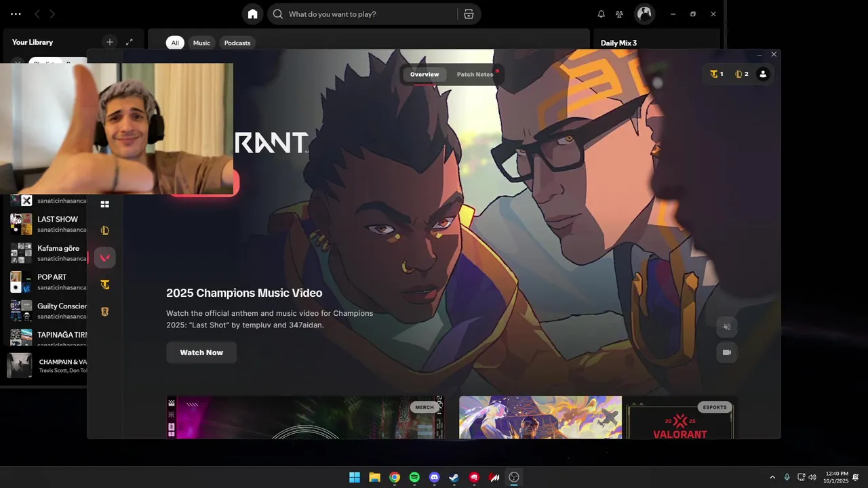
Task: Open the TAPINAĞA TIRMAN playlist
Action: (x=48, y=337)
